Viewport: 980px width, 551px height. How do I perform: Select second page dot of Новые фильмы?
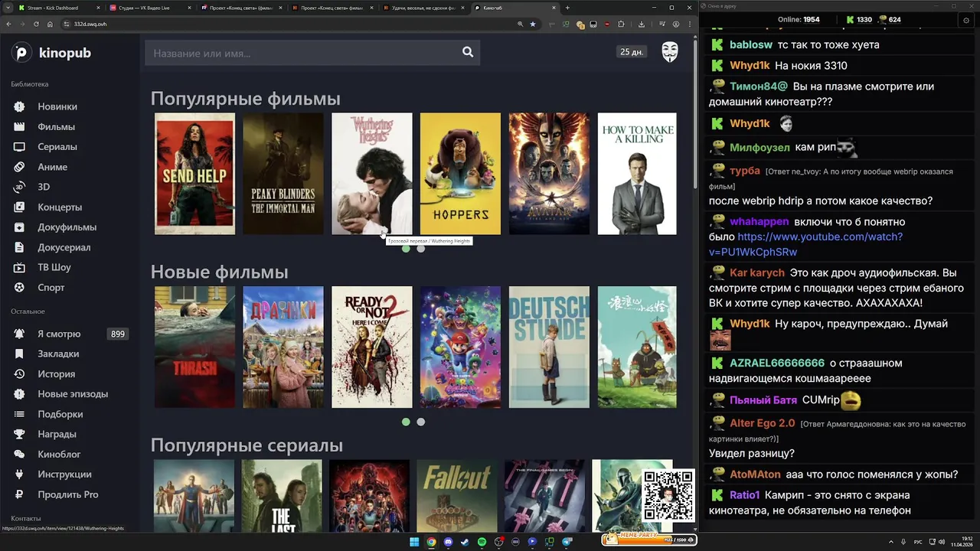click(420, 422)
